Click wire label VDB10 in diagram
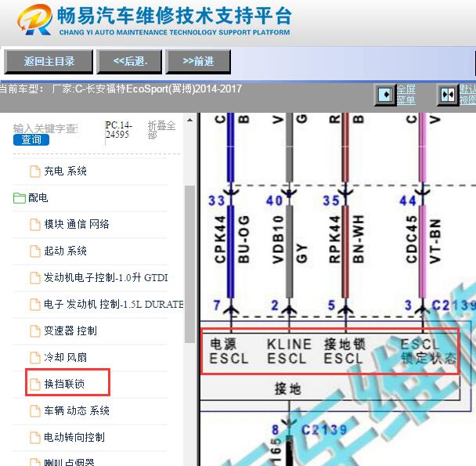 pyautogui.click(x=278, y=239)
